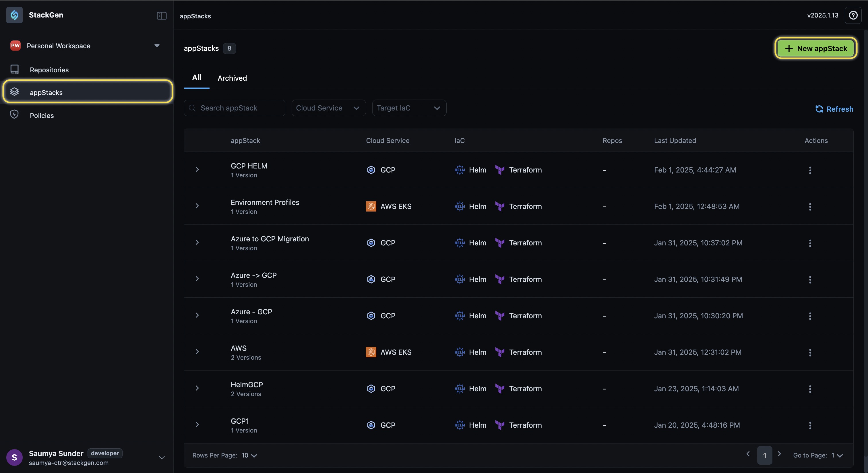Click the Last Updated column header

click(675, 140)
